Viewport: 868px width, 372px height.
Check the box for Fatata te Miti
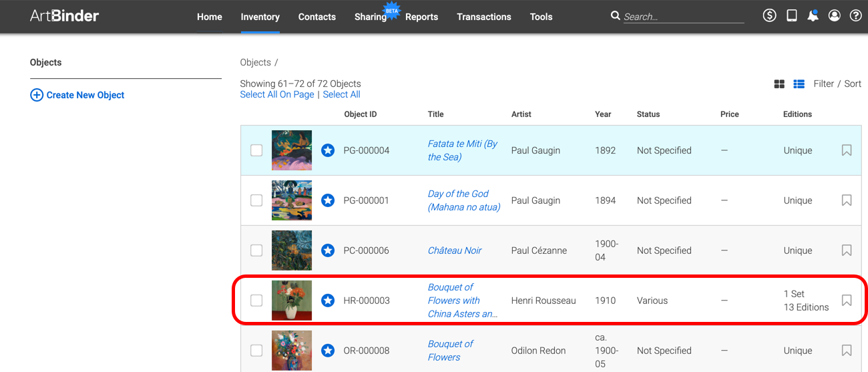coord(256,150)
